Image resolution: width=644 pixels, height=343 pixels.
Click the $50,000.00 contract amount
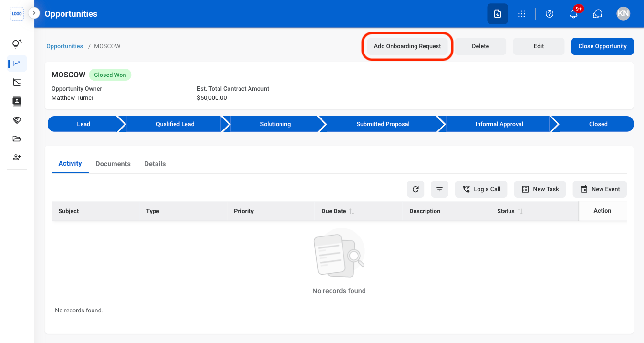212,98
